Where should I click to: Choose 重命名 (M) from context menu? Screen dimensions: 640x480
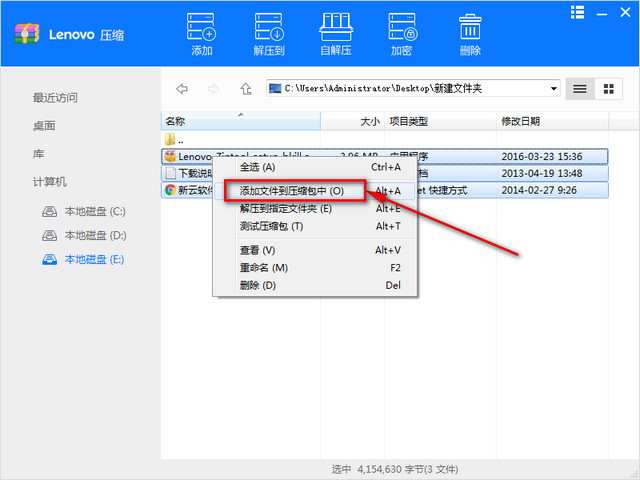coord(314,268)
